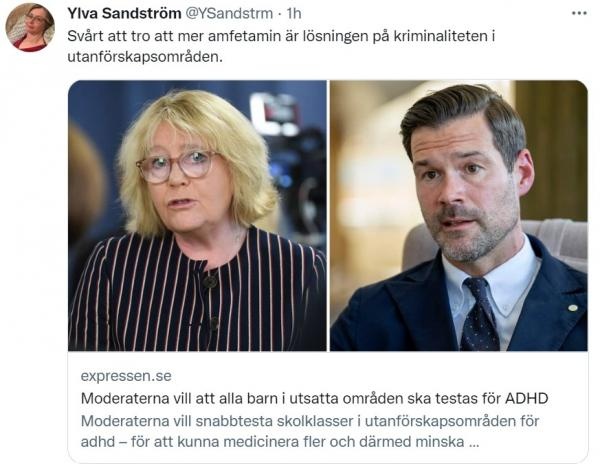Viewport: 600px width, 464px height.
Task: Open the tweet via the 1h timestamp
Action: click(x=294, y=13)
